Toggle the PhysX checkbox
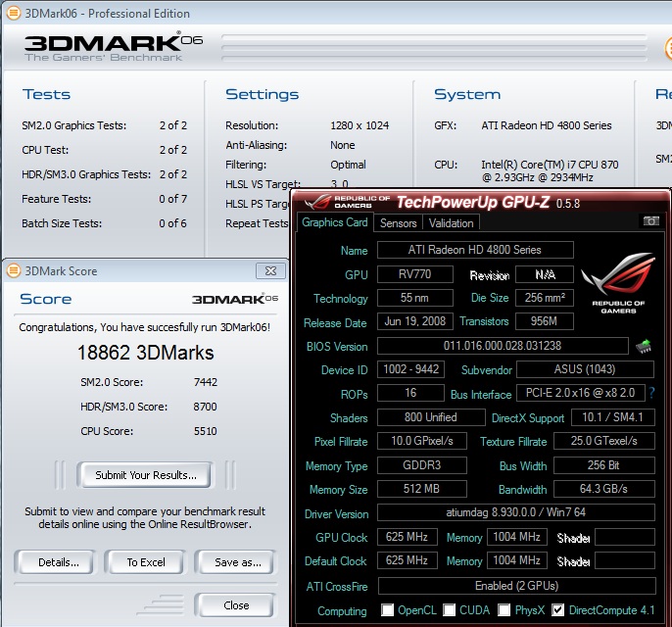 coord(504,609)
